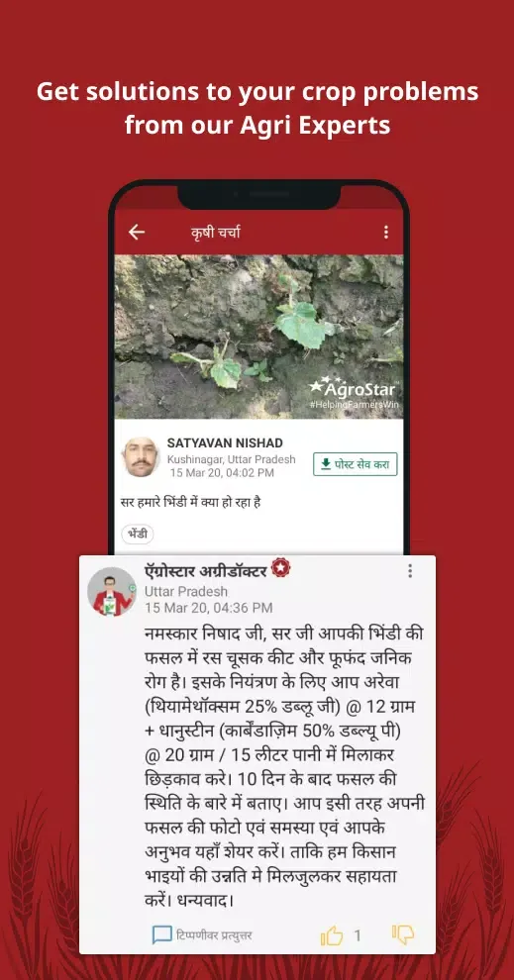The width and height of the screenshot is (514, 980).
Task: Click the ऍग्रोस्टार अ‍ॅग्रीडॉक्टर expert name
Action: coord(206,570)
